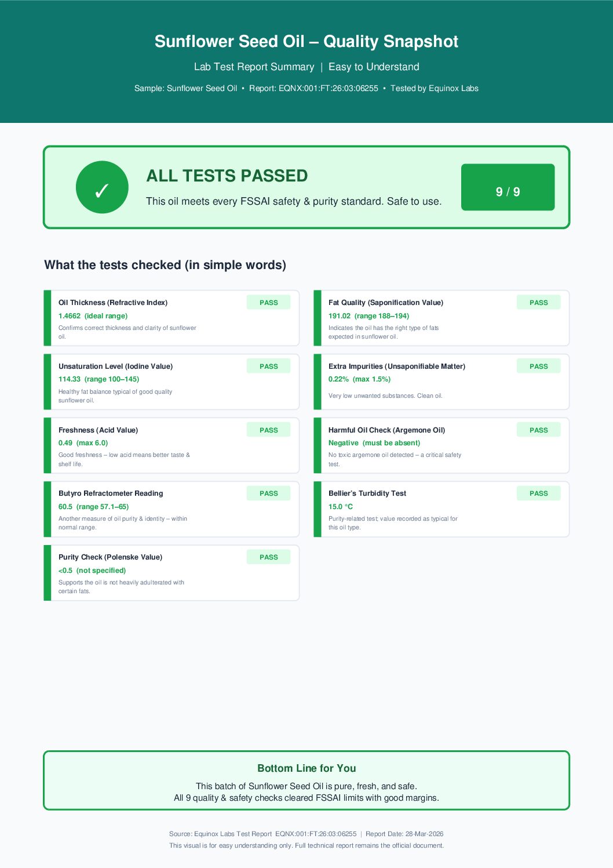The height and width of the screenshot is (868, 613).
Task: Select the Bottom Line for You box
Action: pos(306,780)
